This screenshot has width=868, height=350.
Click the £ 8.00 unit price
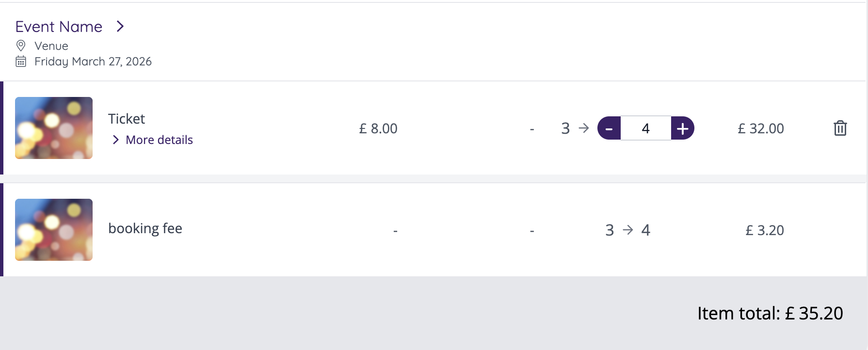pos(378,128)
